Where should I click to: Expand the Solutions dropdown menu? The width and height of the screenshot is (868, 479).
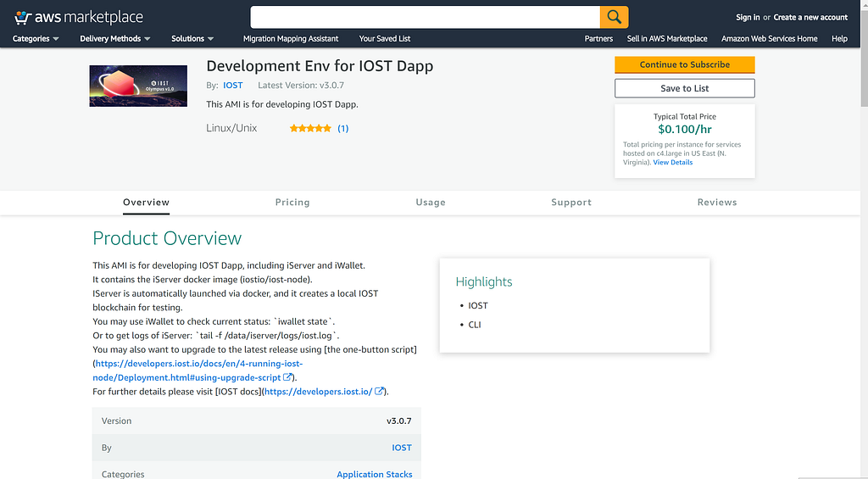pyautogui.click(x=192, y=39)
